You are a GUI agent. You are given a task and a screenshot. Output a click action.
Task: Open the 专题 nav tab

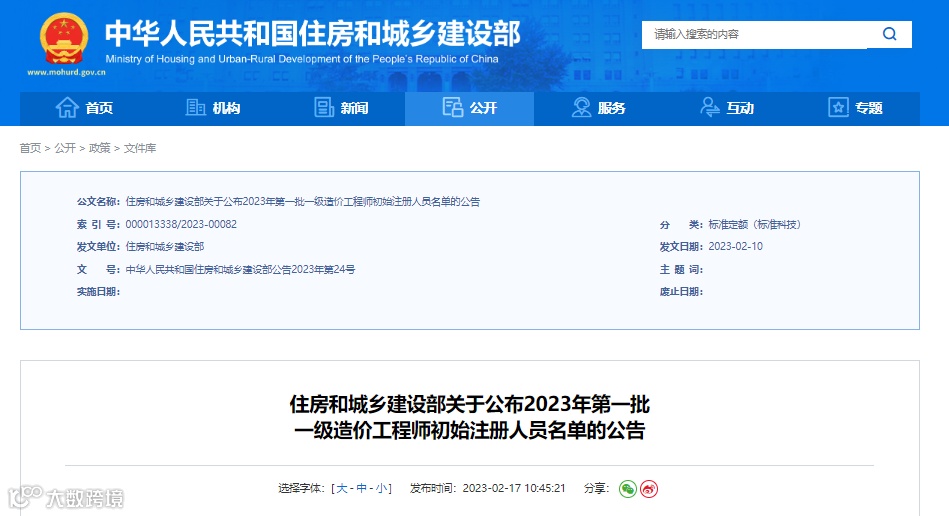[x=855, y=108]
